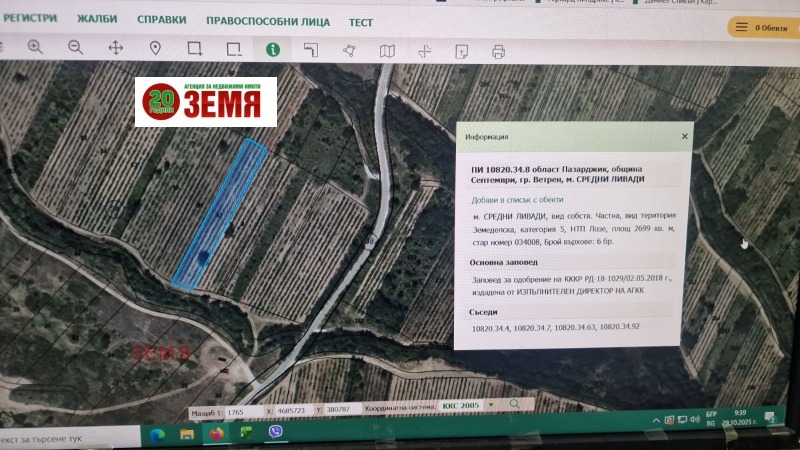
Task: Open the СПРАВКИ menu
Action: [x=161, y=20]
